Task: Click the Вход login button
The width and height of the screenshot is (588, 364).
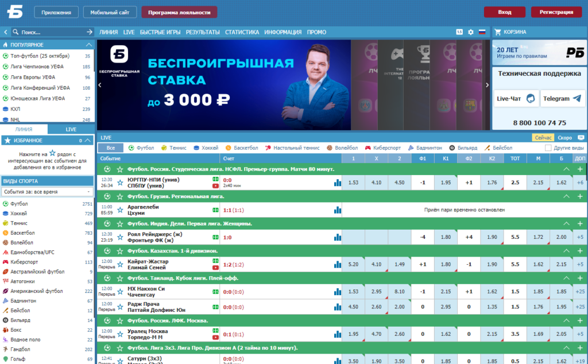Action: [504, 12]
